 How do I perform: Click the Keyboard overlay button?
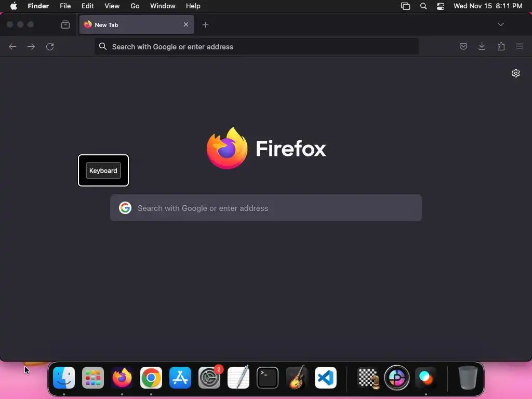click(103, 170)
